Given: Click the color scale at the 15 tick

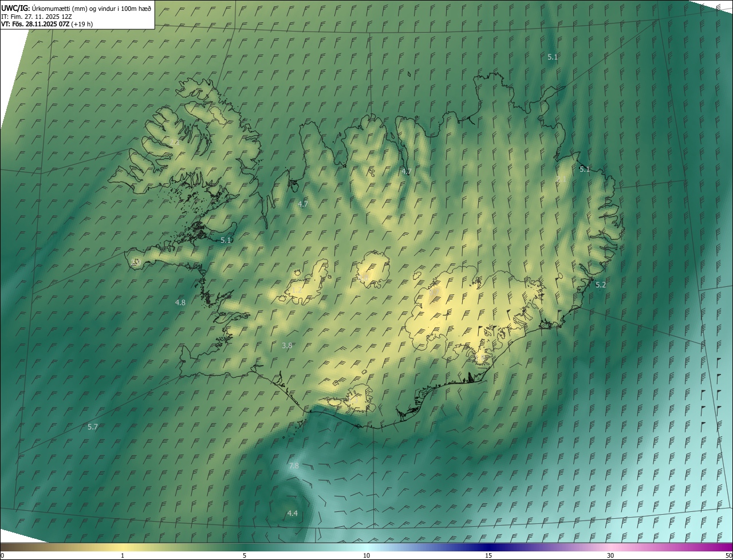Looking at the screenshot, I should (x=488, y=555).
